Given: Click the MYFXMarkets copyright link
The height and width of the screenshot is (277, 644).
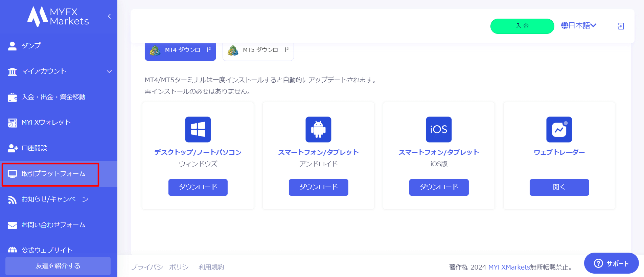Looking at the screenshot, I should 509,267.
